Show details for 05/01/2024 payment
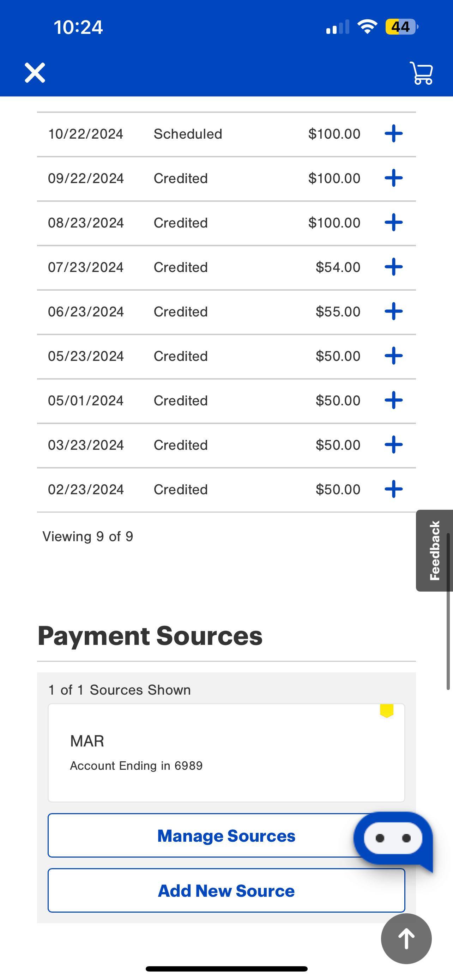The width and height of the screenshot is (453, 980). (394, 401)
